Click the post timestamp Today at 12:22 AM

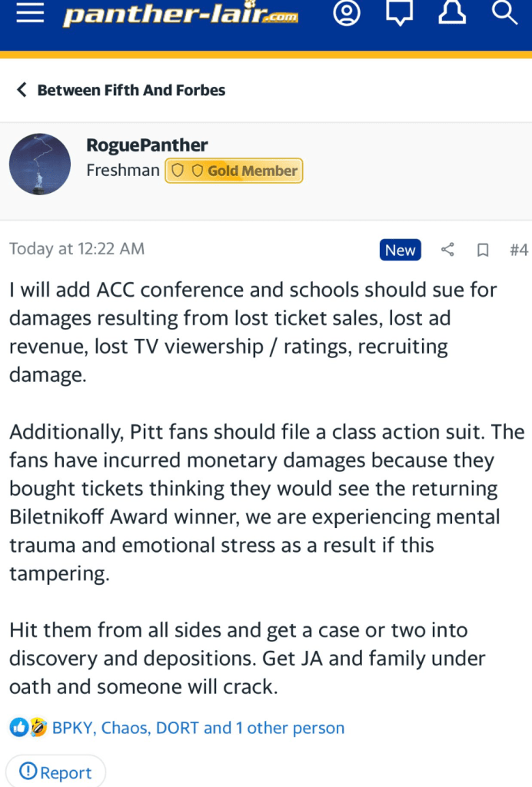point(77,249)
